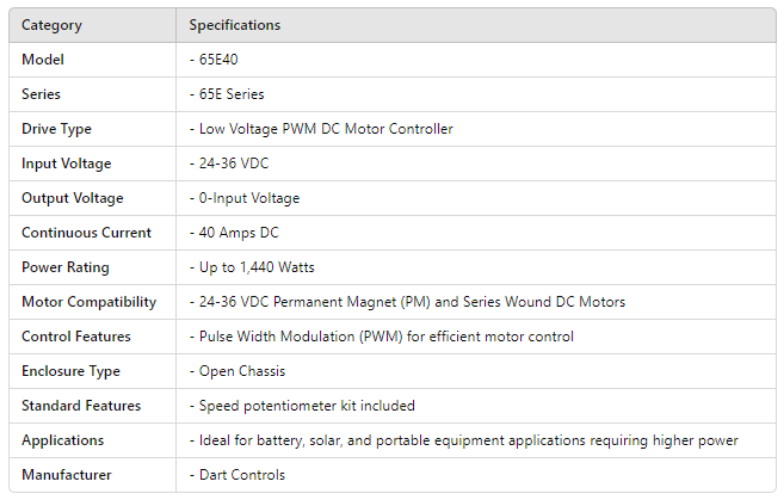The image size is (784, 500).
Task: Click the 40 Amps DC value
Action: [236, 233]
